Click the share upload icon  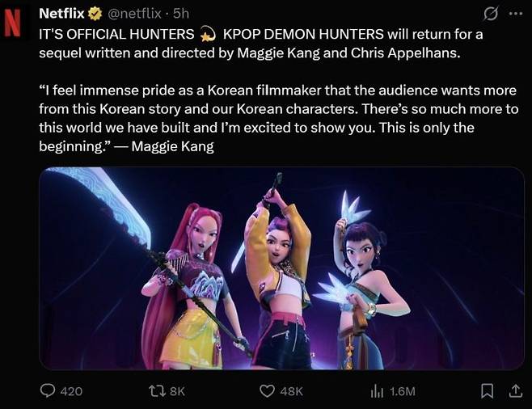pos(514,391)
